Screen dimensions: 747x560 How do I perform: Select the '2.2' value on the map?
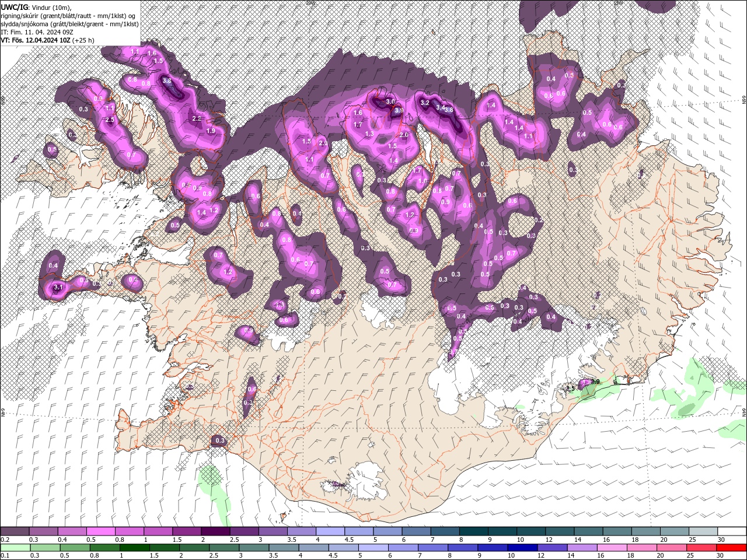[x=197, y=118]
